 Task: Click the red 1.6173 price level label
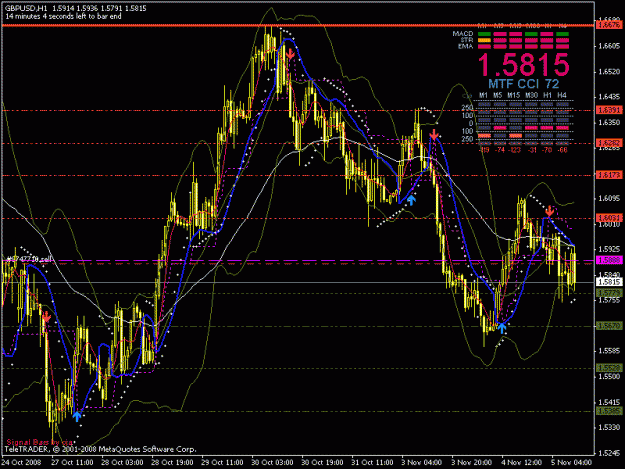click(609, 175)
